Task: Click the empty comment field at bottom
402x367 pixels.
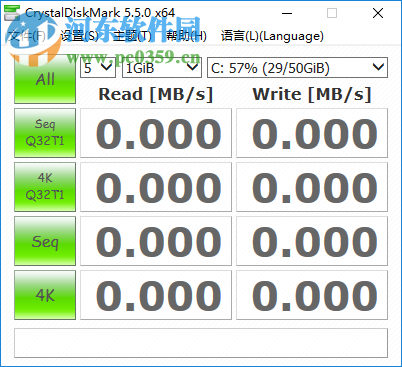Action: [x=201, y=343]
